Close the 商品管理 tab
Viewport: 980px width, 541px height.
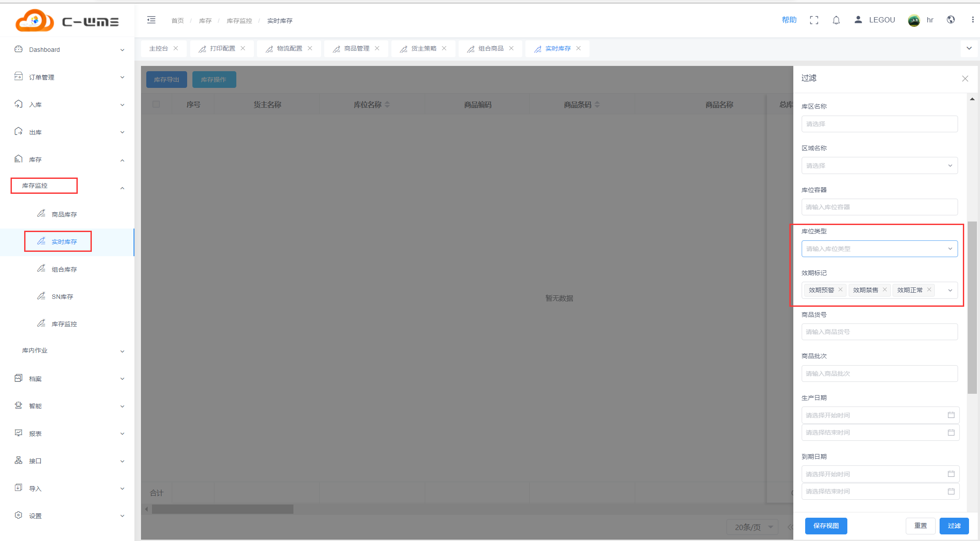tap(377, 48)
